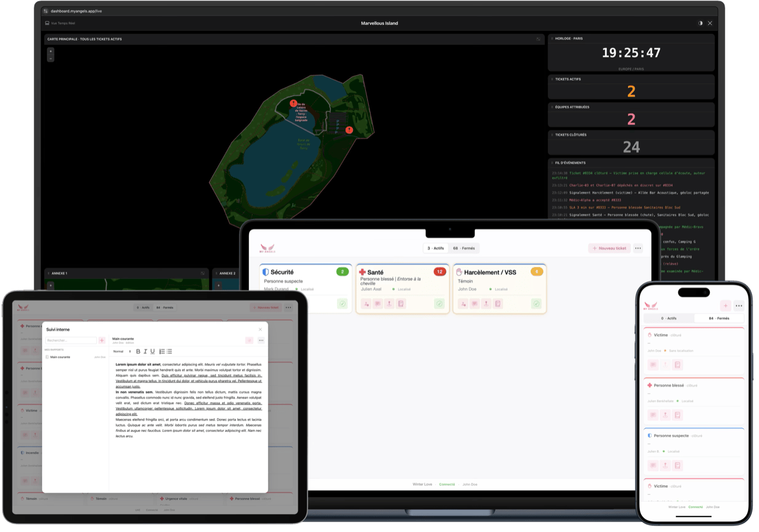Toggle italic formatting in the editor

(x=145, y=351)
